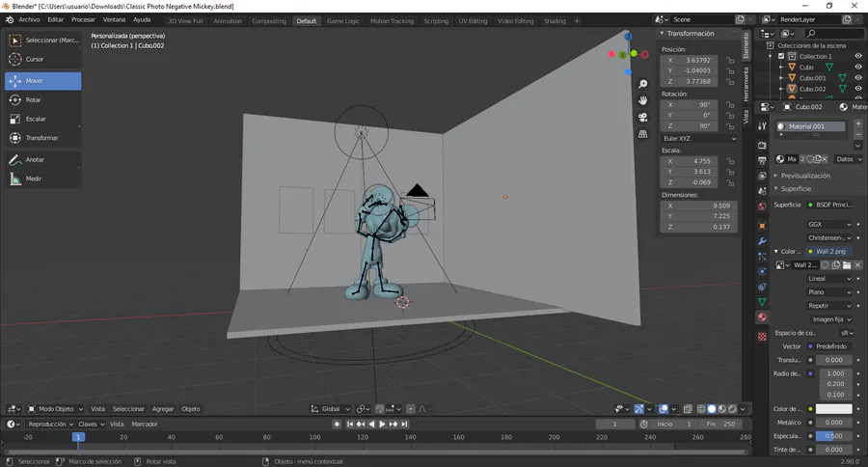The image size is (868, 467).
Task: Open the Archivo menu
Action: [29, 20]
